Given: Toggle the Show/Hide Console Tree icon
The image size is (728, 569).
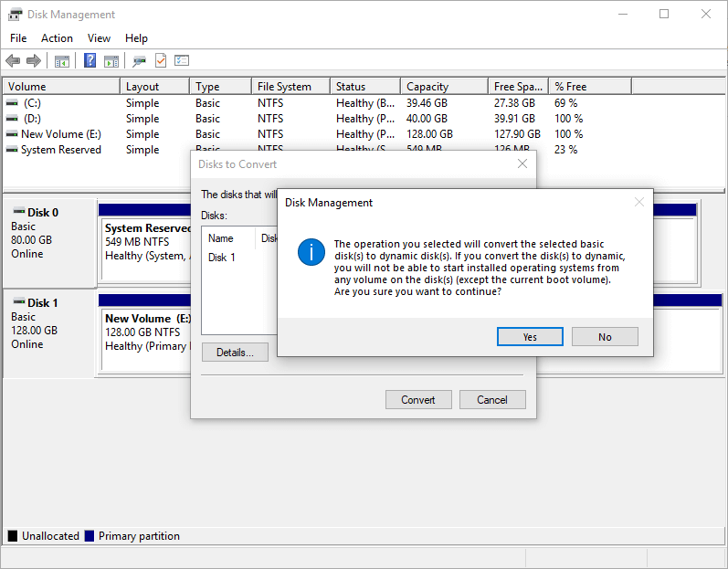Looking at the screenshot, I should click(62, 61).
